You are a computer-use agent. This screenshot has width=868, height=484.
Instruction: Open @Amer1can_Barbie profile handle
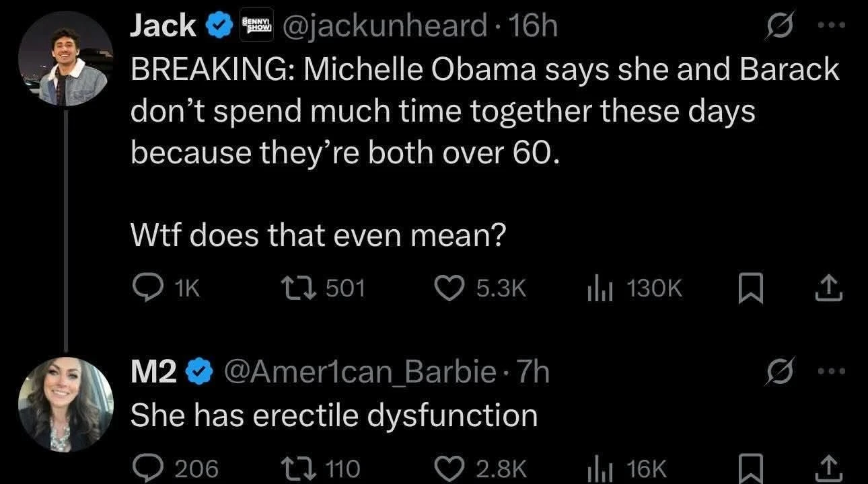364,370
